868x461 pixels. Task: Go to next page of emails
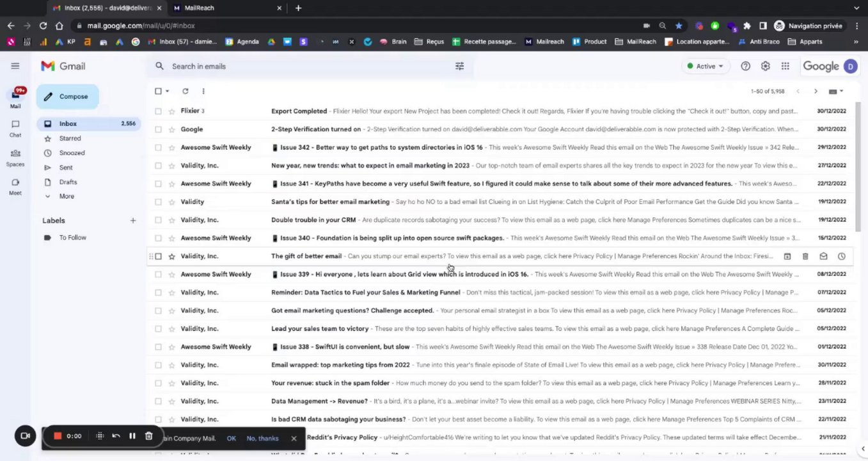[x=816, y=91]
